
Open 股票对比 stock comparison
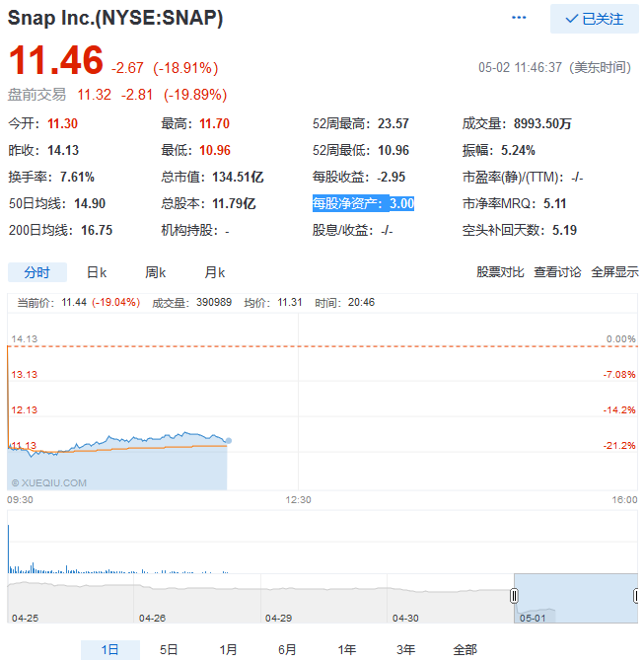(500, 272)
